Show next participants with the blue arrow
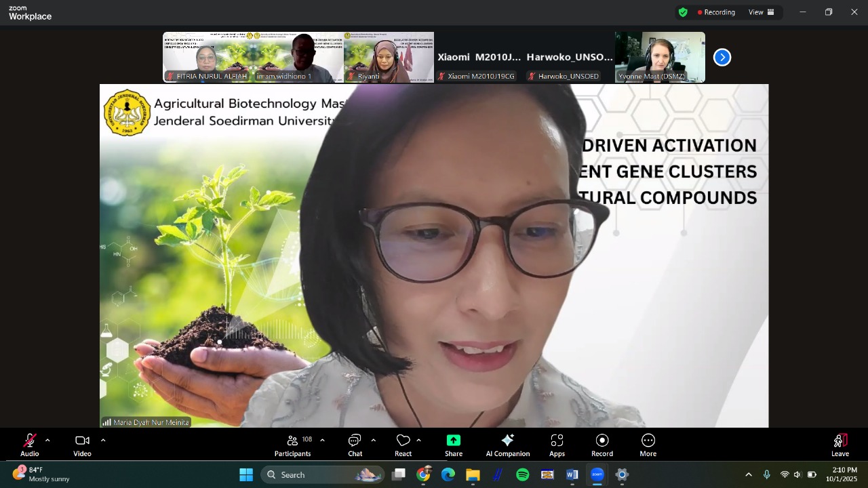The height and width of the screenshot is (488, 868). coord(722,58)
